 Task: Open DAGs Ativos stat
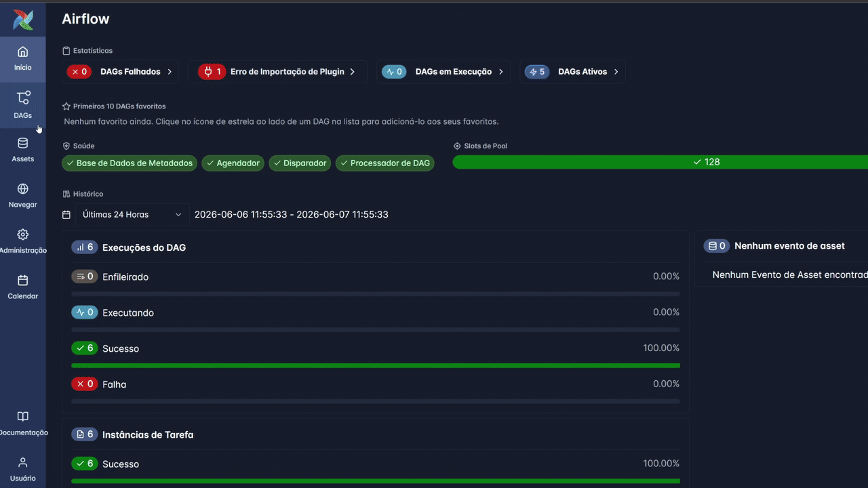[572, 72]
